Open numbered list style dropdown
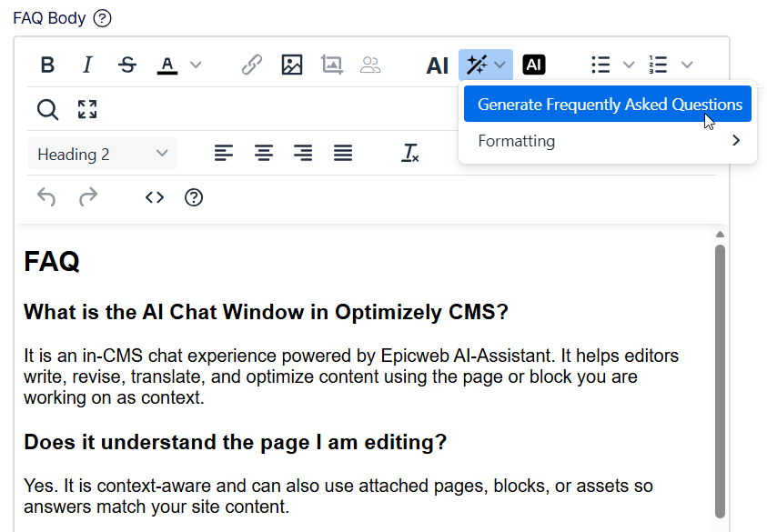 coord(687,65)
